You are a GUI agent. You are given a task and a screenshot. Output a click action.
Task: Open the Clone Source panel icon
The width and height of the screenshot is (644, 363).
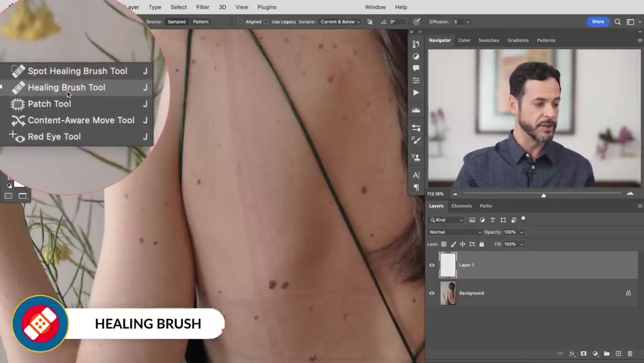[x=416, y=157]
